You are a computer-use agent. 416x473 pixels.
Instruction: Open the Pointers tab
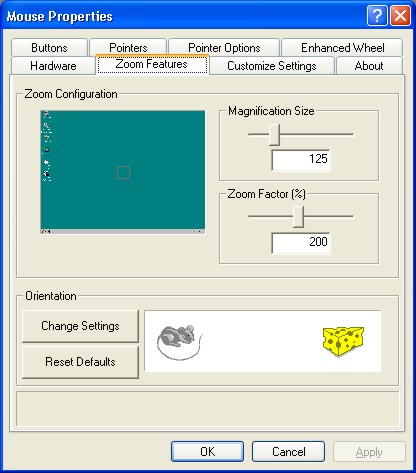[128, 48]
